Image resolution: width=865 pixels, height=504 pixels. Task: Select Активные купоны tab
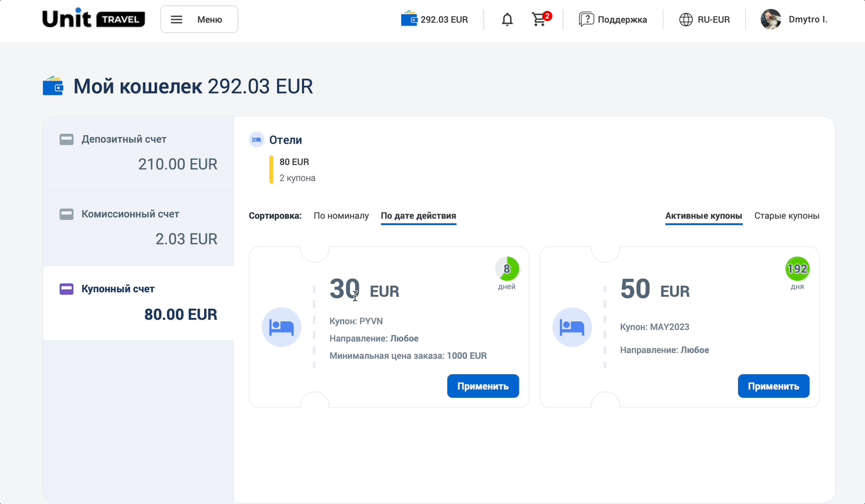point(704,216)
